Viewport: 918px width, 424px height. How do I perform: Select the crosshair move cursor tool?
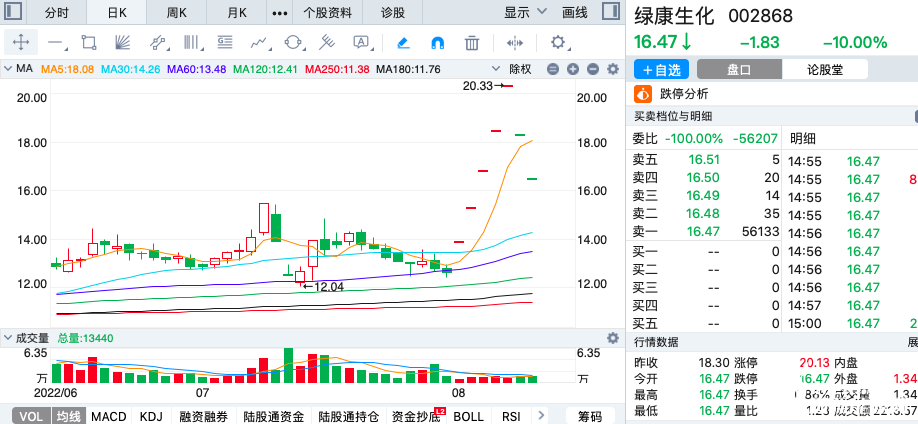[x=21, y=43]
